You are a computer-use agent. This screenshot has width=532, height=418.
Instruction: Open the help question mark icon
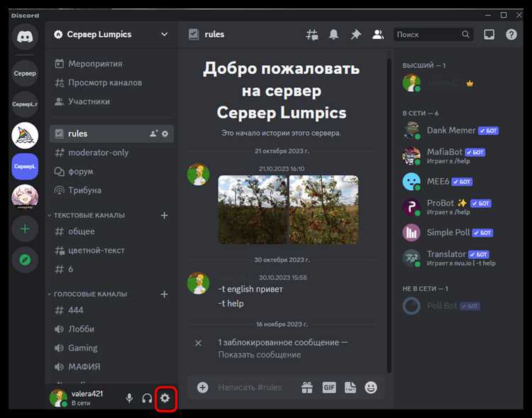pyautogui.click(x=511, y=34)
